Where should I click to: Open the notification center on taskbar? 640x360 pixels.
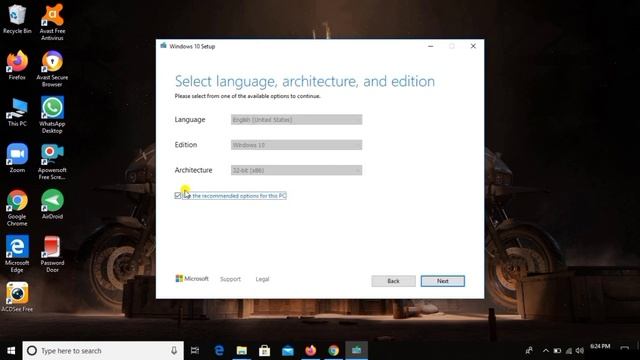point(624,349)
